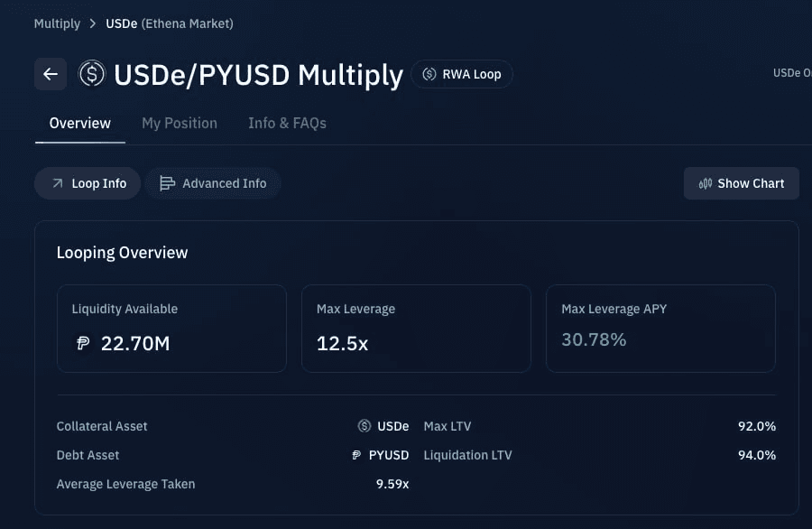The width and height of the screenshot is (812, 529).
Task: Click the USDe collateral asset icon
Action: 364,426
